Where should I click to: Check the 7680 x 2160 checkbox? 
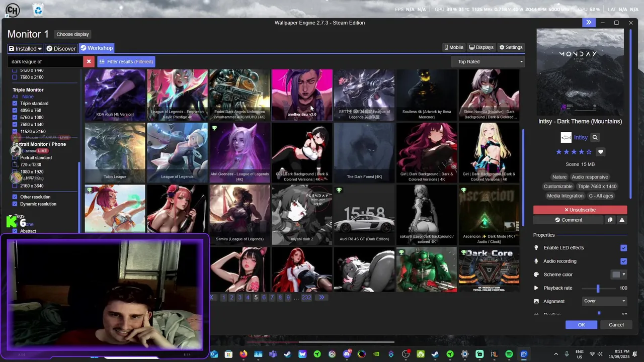pyautogui.click(x=15, y=77)
